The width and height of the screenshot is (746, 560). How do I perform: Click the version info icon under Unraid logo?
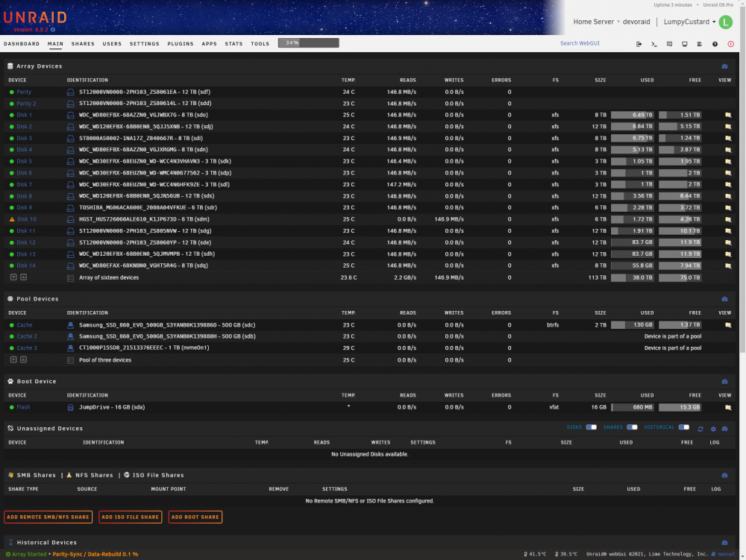pos(53,30)
